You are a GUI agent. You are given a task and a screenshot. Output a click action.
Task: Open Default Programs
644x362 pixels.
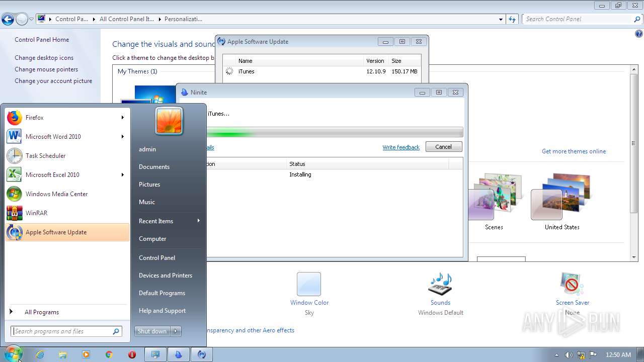coord(162,293)
